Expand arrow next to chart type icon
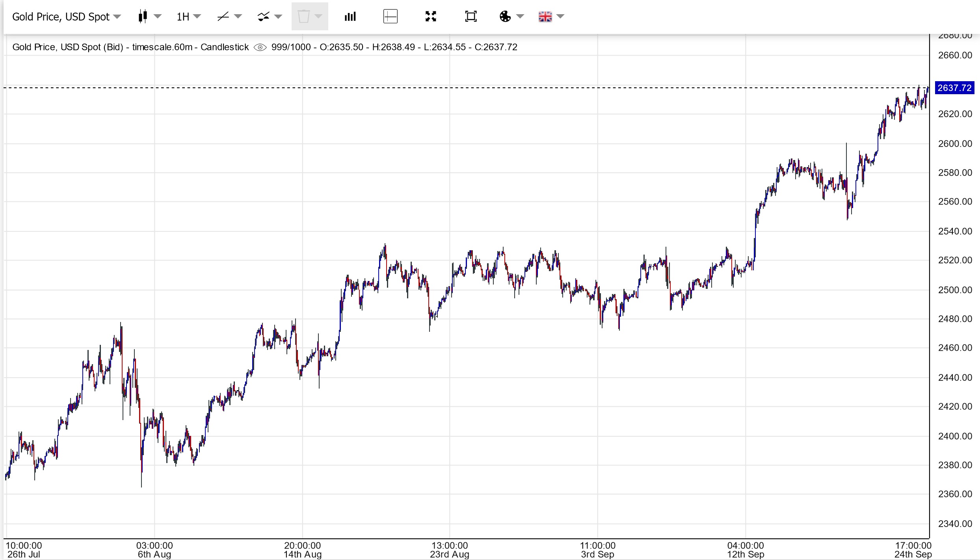980x560 pixels. pyautogui.click(x=158, y=17)
